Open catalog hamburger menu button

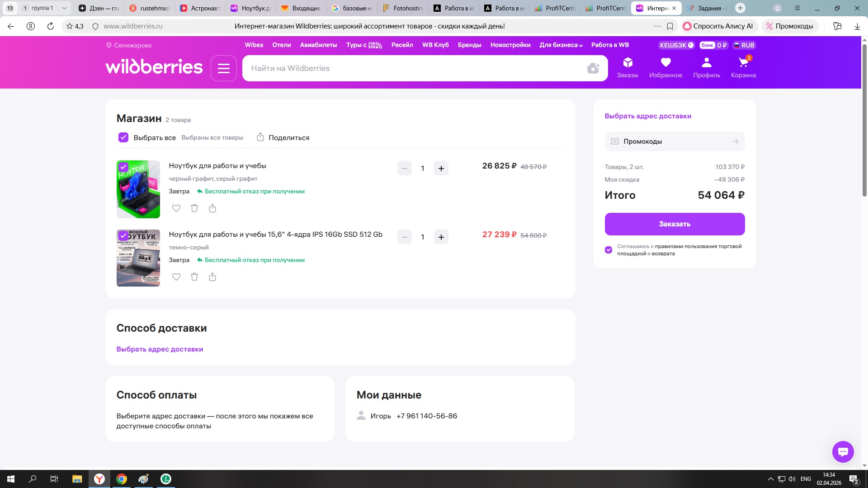pyautogui.click(x=224, y=68)
